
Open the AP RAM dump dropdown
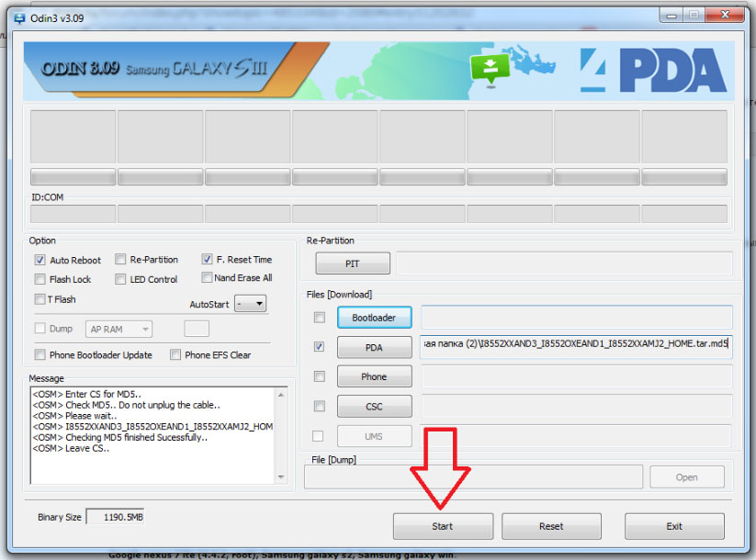[119, 330]
